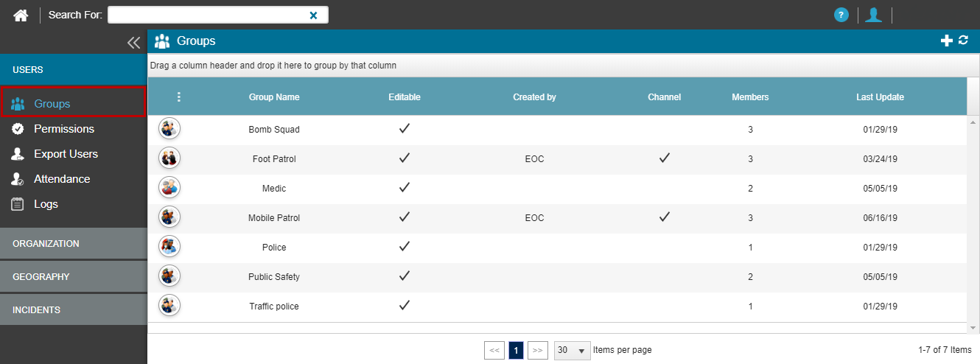980x364 pixels.
Task: Expand the INCIDENTS section
Action: (74, 309)
